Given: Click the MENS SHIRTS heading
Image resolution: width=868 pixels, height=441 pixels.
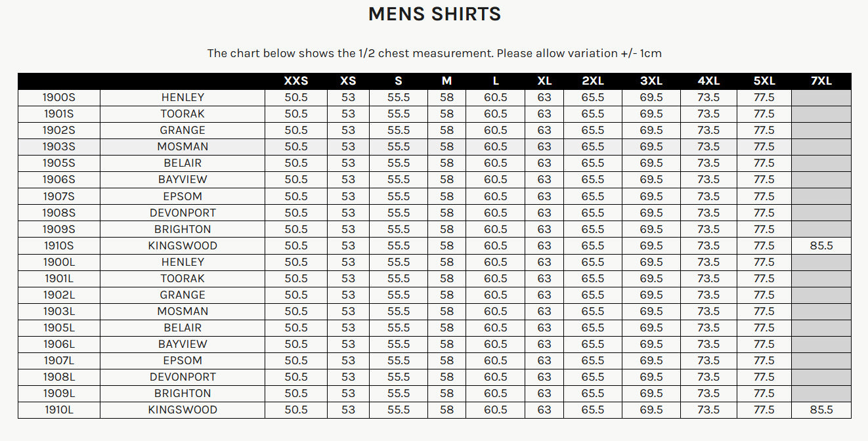Looking at the screenshot, I should [434, 14].
